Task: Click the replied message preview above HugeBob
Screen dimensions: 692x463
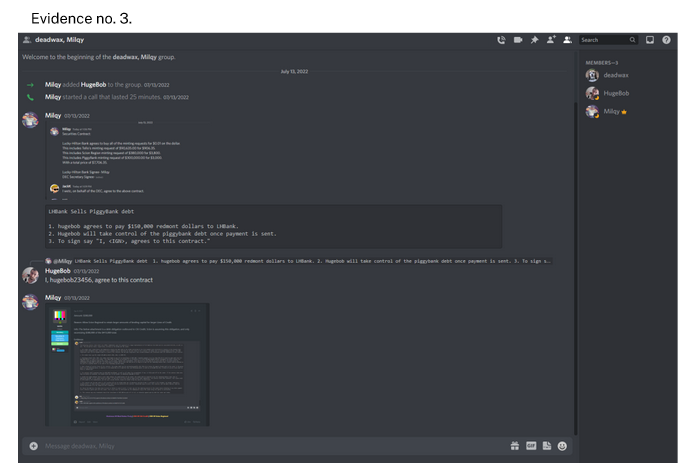Action: (x=298, y=261)
